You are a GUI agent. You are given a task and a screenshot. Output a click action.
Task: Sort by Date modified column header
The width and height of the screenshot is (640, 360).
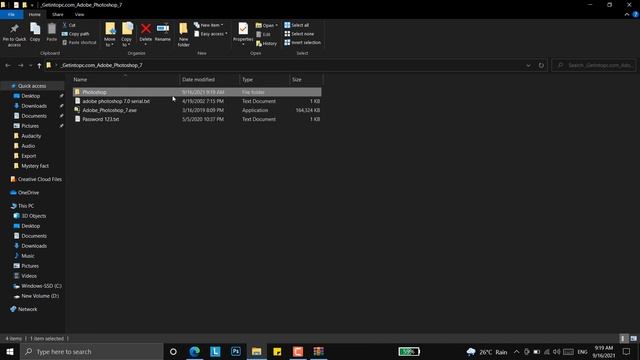pyautogui.click(x=209, y=80)
